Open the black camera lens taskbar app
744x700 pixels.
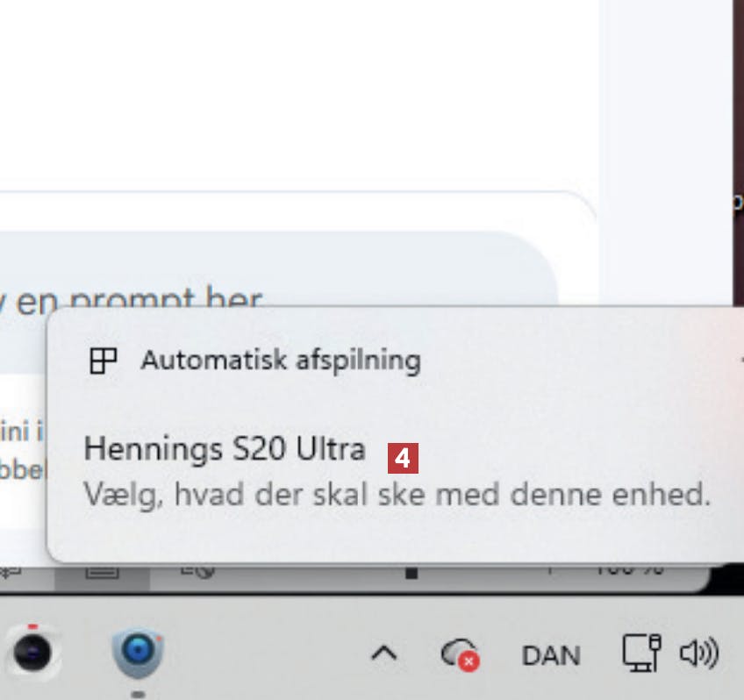coord(32,652)
